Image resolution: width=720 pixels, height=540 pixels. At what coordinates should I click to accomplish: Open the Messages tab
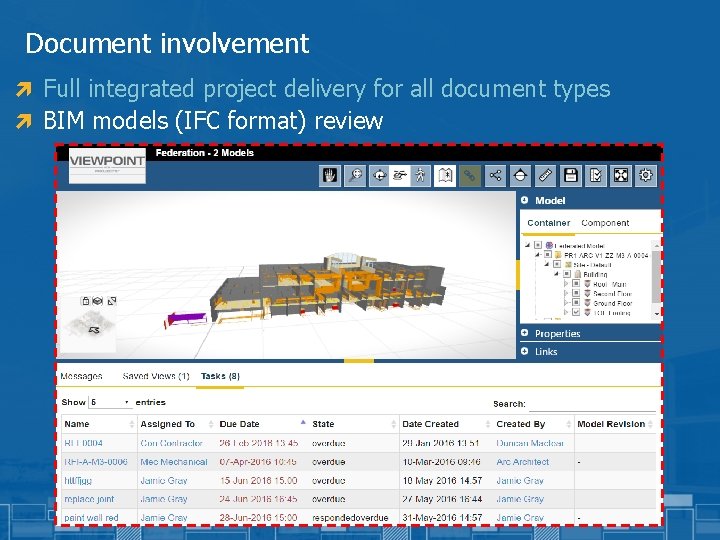point(81,376)
